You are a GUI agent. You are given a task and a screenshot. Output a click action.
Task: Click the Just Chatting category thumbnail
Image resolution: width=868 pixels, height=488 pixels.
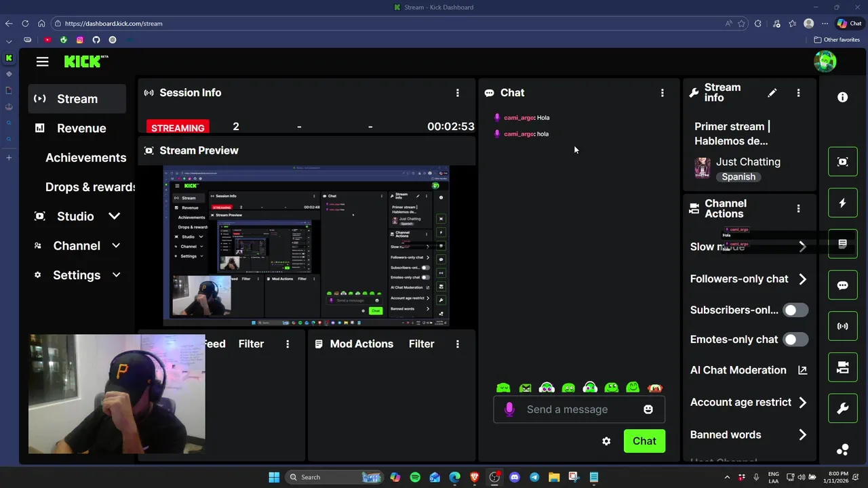coord(703,168)
